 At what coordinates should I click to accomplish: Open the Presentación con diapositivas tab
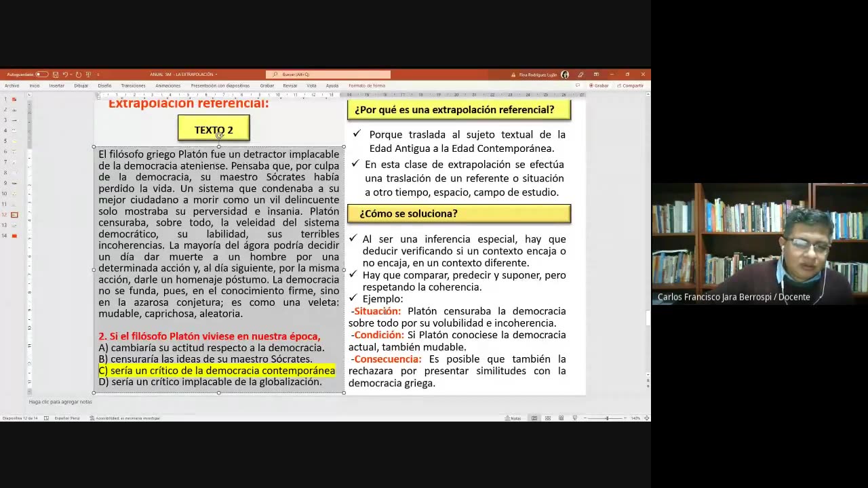pyautogui.click(x=220, y=85)
